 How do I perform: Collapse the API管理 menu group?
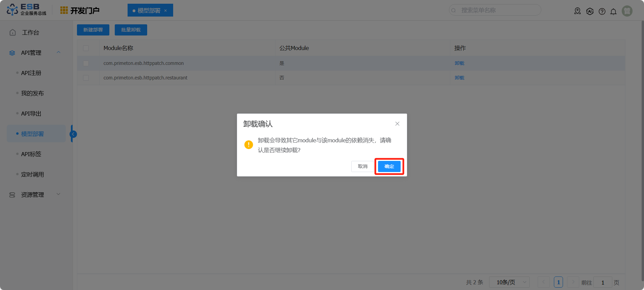59,52
